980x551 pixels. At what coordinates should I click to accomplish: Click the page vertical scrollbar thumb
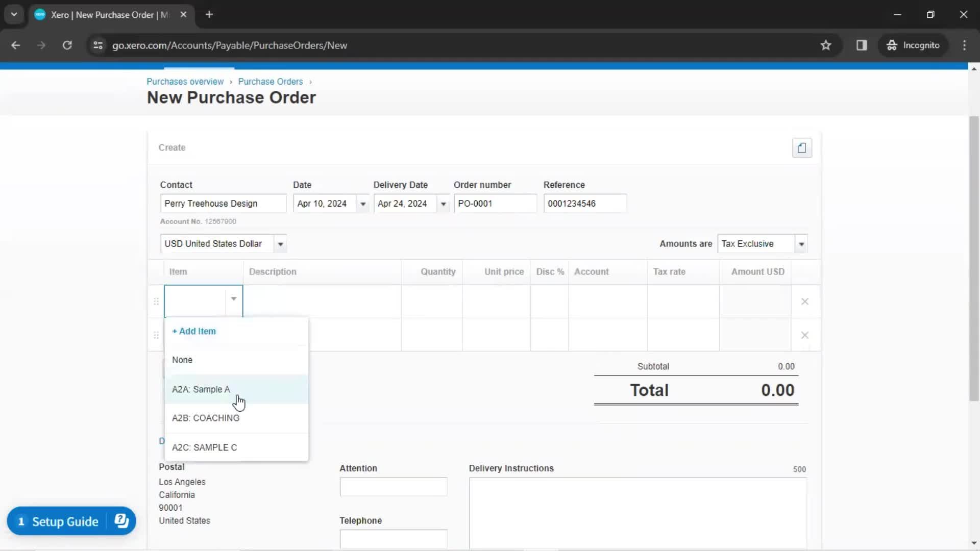point(974,258)
